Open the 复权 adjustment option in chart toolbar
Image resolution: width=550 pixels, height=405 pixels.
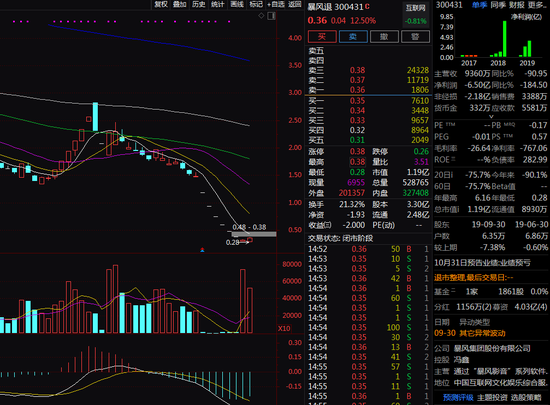tap(161, 4)
